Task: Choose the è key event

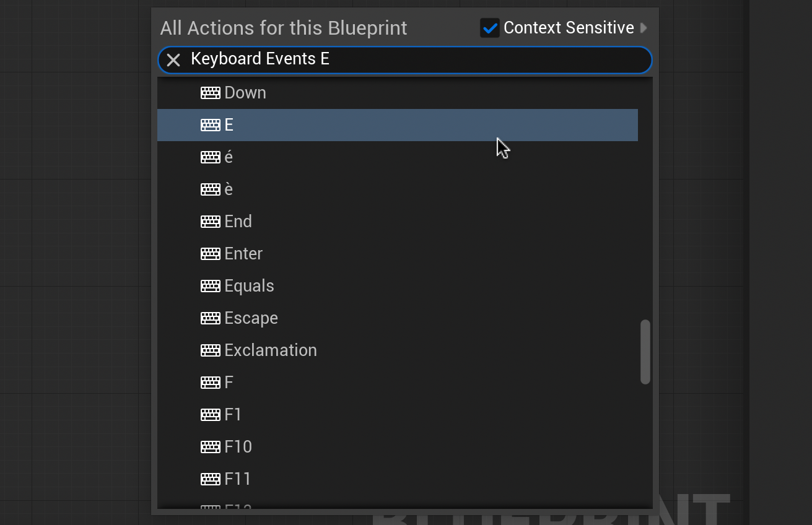Action: point(229,189)
